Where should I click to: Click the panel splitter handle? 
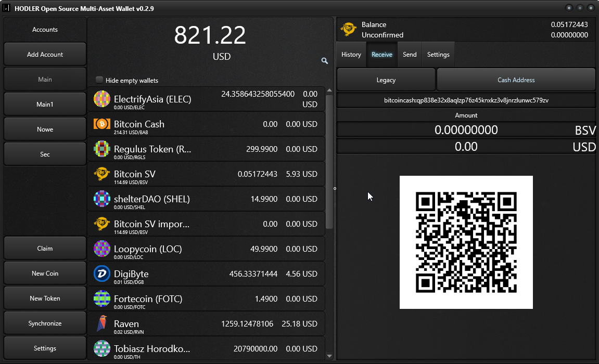click(335, 188)
